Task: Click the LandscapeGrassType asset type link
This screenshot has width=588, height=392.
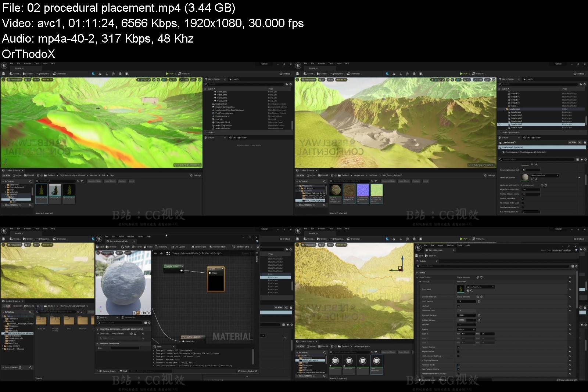Action: click(x=562, y=250)
